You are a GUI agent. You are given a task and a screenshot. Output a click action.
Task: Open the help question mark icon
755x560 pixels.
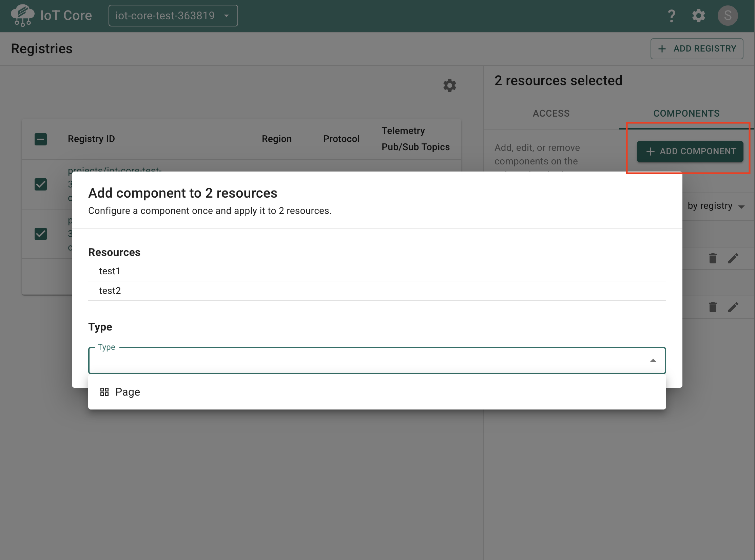(x=671, y=16)
